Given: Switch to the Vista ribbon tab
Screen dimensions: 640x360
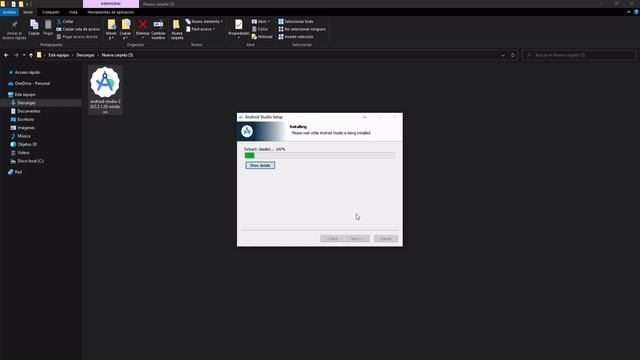Looking at the screenshot, I should [73, 12].
